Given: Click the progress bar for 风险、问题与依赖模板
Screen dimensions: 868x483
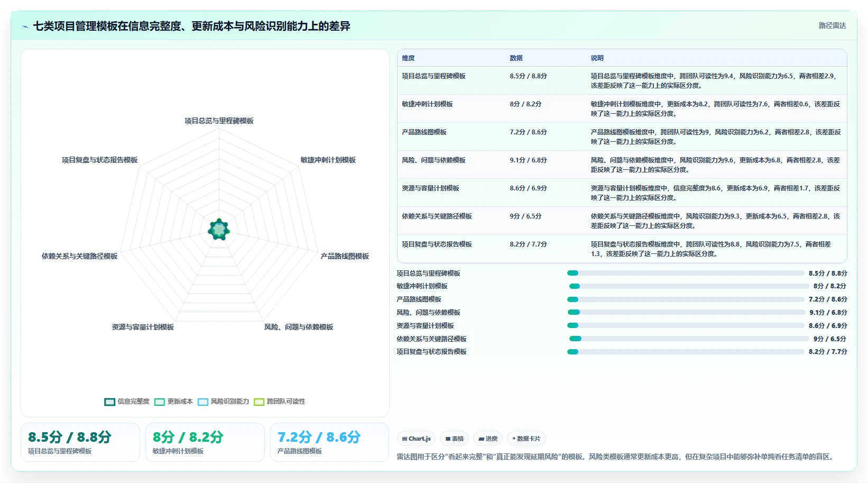Looking at the screenshot, I should (x=686, y=313).
